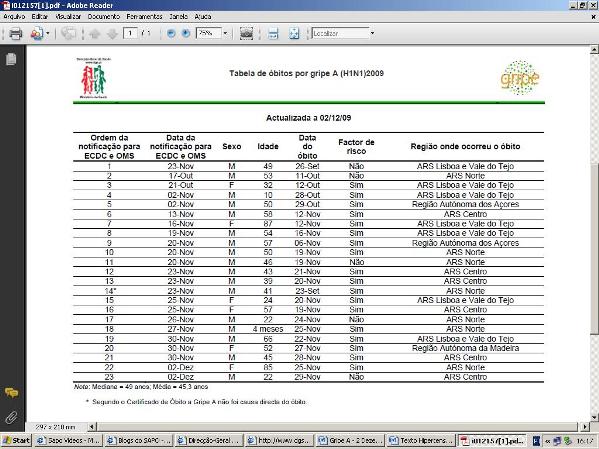599x449 pixels.
Task: Click the '26-Set' death date cell
Action: (x=307, y=166)
